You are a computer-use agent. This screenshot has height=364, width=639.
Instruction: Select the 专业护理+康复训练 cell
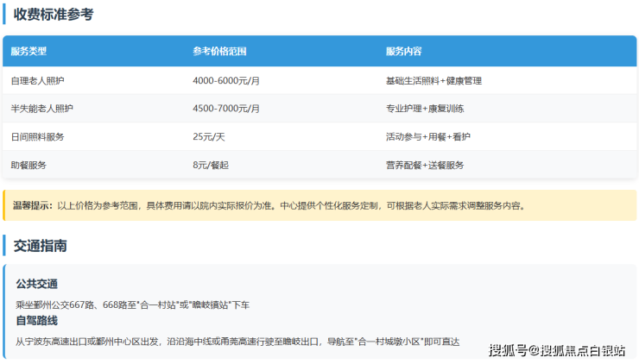[425, 109]
